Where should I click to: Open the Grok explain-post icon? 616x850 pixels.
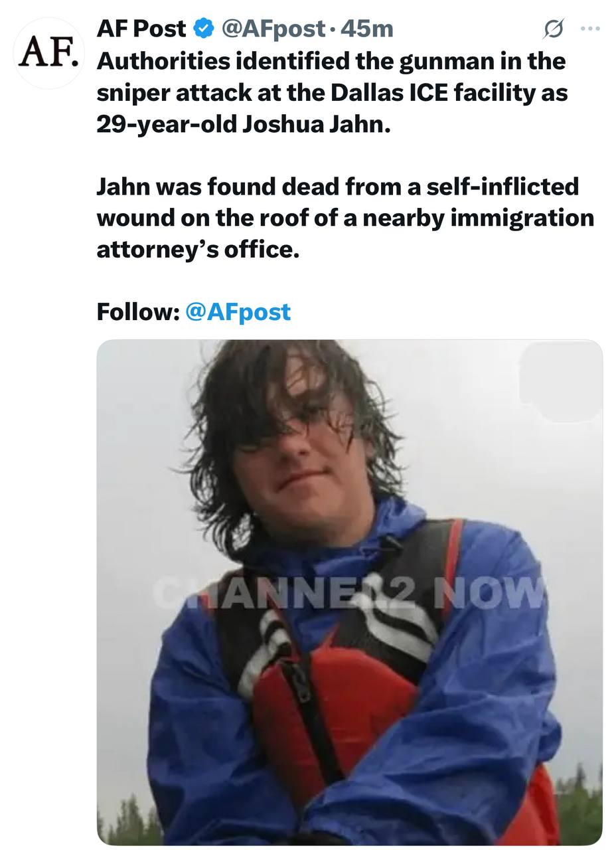tap(554, 29)
